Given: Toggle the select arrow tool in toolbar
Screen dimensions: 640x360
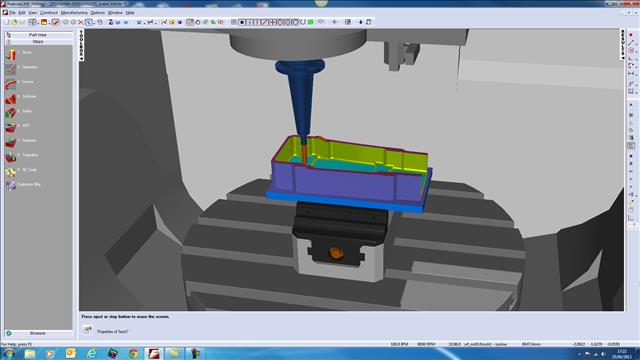Looking at the screenshot, I should click(89, 22).
